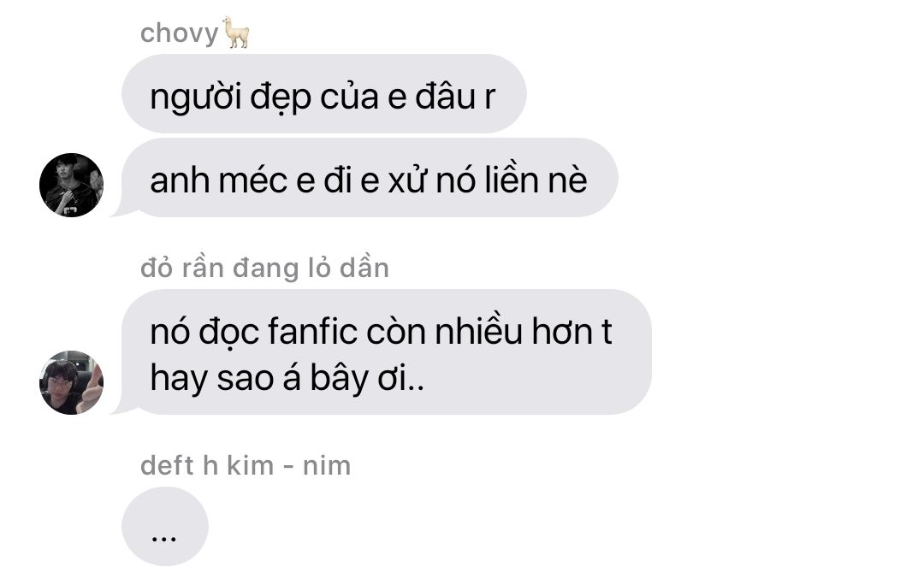Tap the llama emoji beside chovy
The height and width of the screenshot is (567, 924).
pos(236,32)
